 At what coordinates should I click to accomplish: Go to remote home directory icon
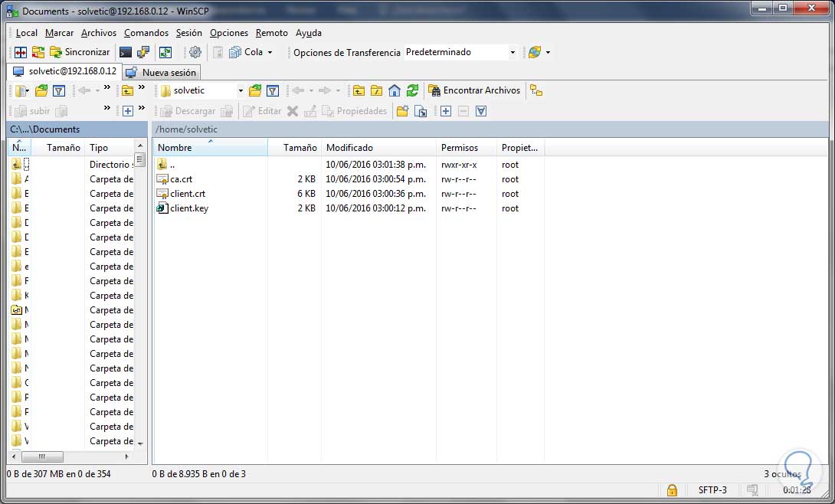pos(395,91)
